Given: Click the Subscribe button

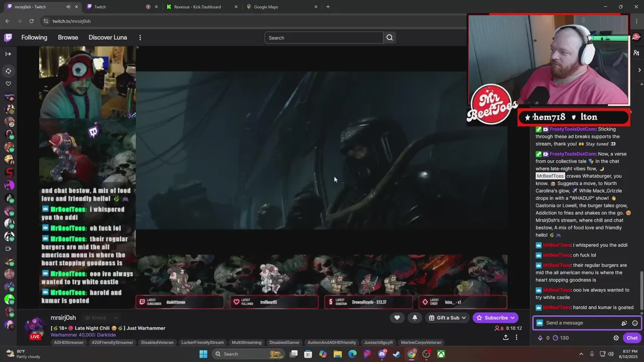Looking at the screenshot, I should pos(496,318).
